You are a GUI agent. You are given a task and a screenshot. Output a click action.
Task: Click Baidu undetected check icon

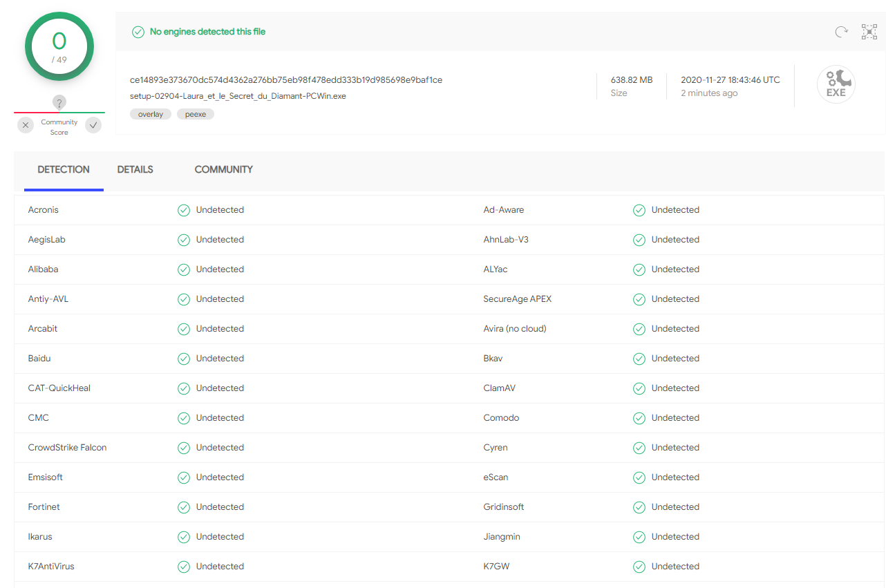tap(184, 359)
